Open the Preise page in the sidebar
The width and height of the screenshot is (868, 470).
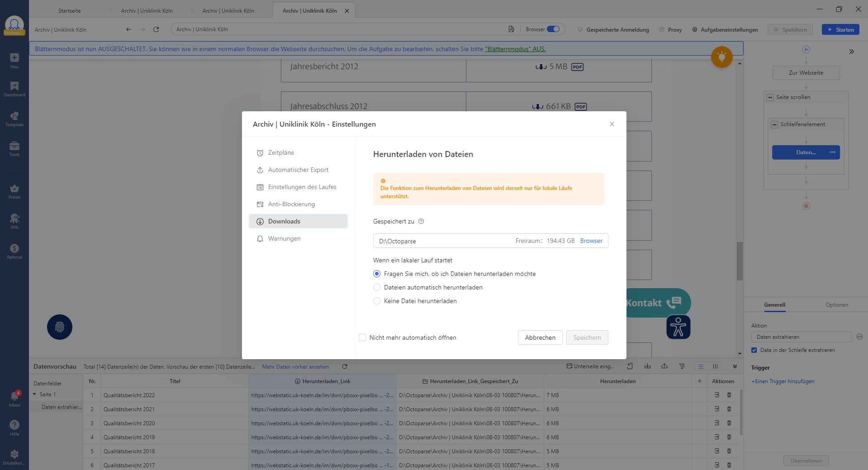(14, 191)
